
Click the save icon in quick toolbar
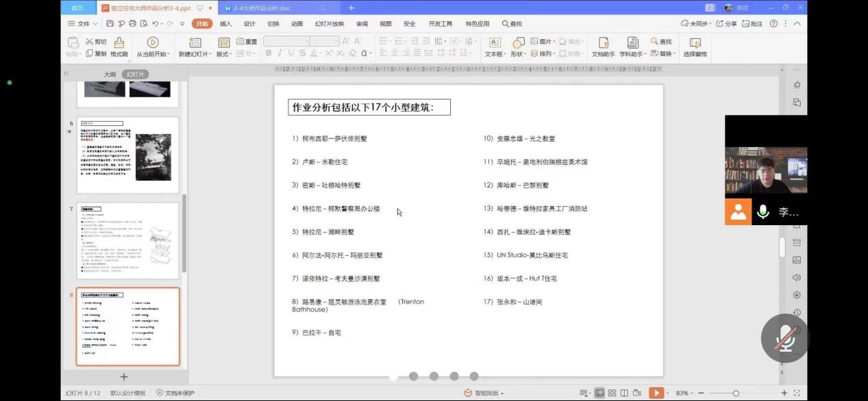tap(110, 23)
